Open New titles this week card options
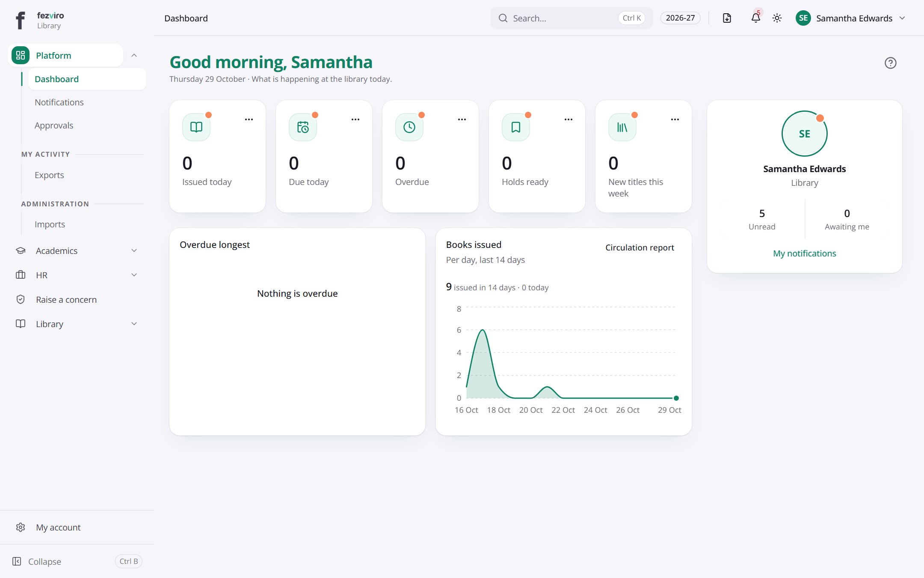This screenshot has width=924, height=578. pyautogui.click(x=675, y=119)
